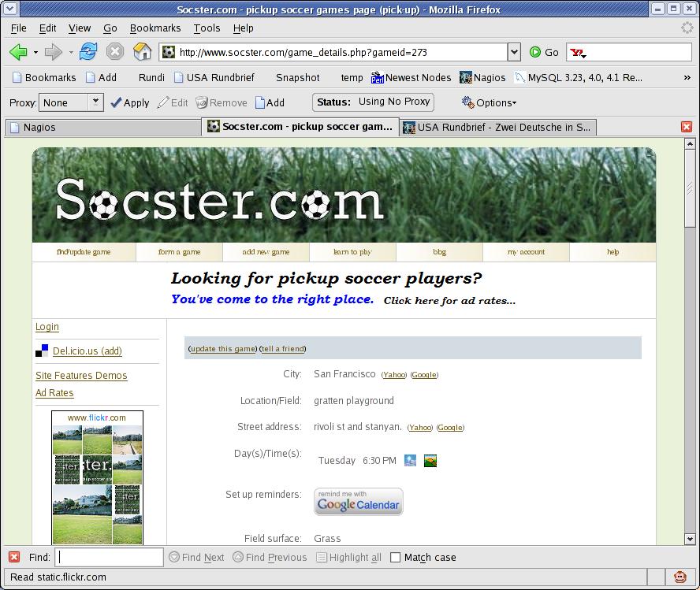The width and height of the screenshot is (700, 590).
Task: Go to browser Home page icon
Action: point(142,52)
